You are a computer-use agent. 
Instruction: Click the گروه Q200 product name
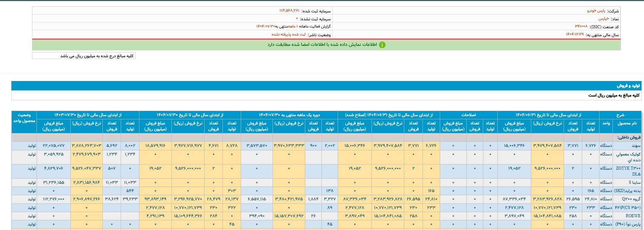[x=631, y=199]
